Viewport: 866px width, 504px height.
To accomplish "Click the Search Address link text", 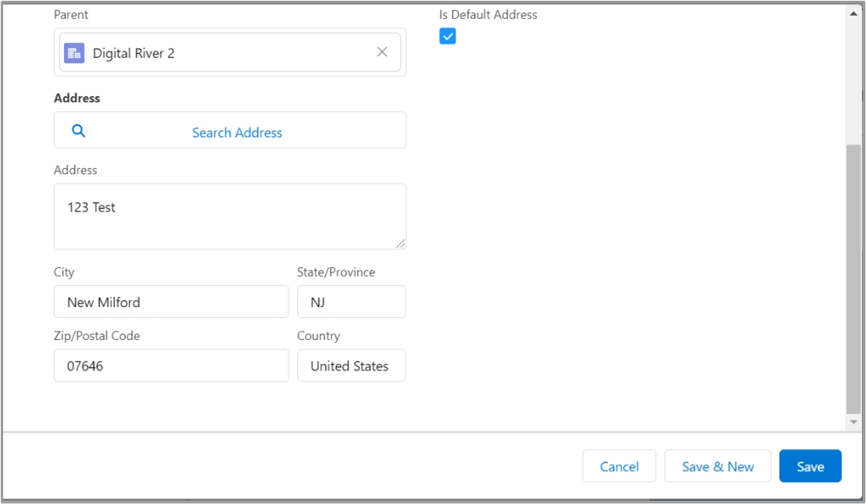I will 237,133.
